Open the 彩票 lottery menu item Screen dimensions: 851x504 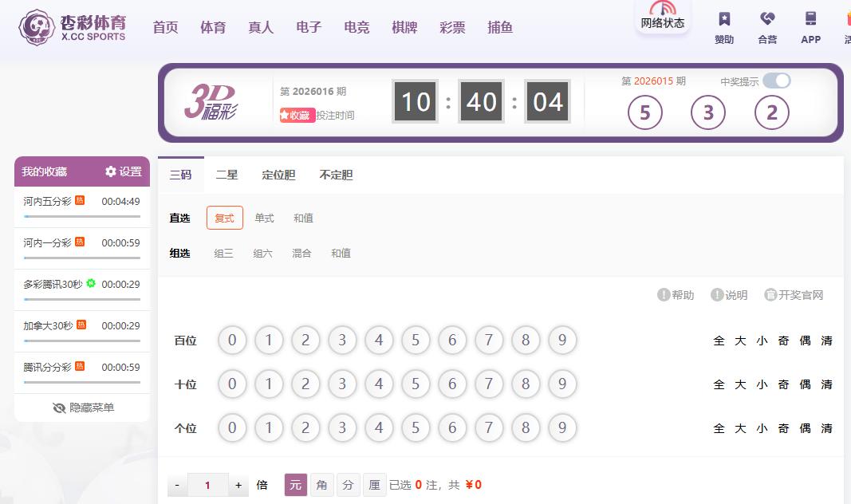452,27
